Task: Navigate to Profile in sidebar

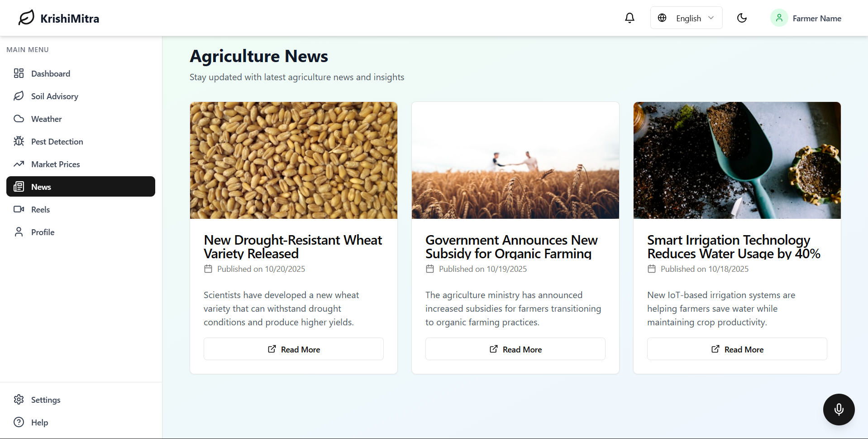Action: [x=43, y=232]
